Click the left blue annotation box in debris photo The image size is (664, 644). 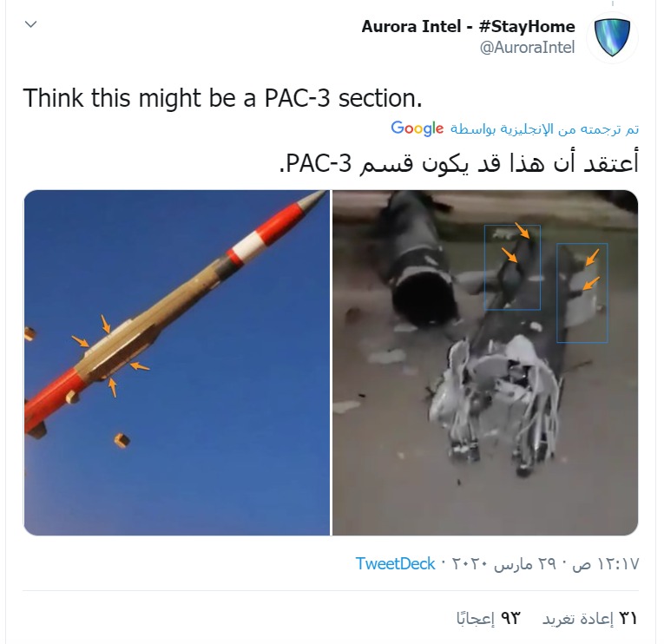tap(512, 267)
